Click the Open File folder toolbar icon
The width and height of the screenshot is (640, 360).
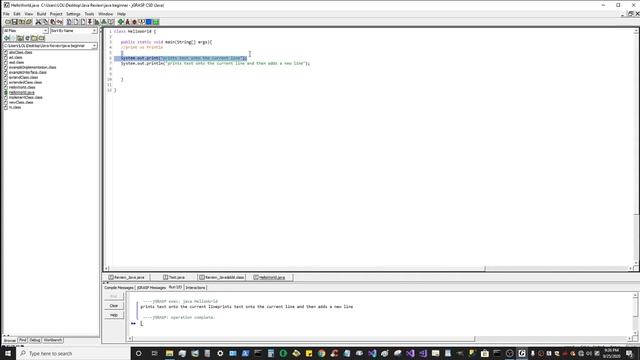point(8,22)
